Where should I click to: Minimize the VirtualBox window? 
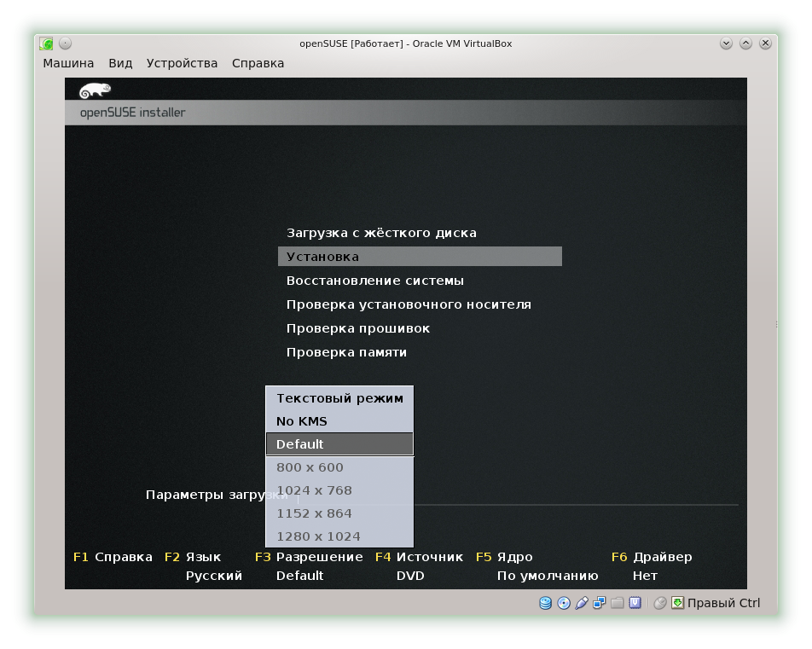pos(726,43)
